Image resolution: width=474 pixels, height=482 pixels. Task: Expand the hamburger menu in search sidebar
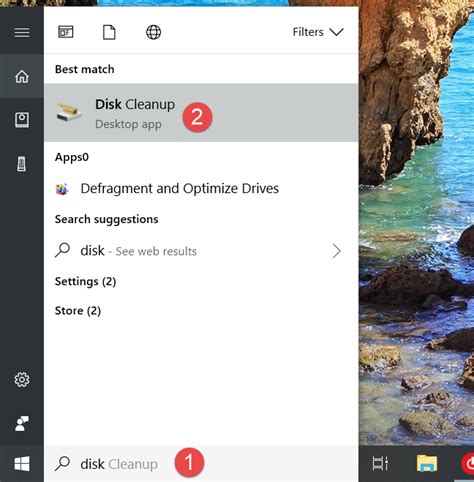(x=22, y=33)
